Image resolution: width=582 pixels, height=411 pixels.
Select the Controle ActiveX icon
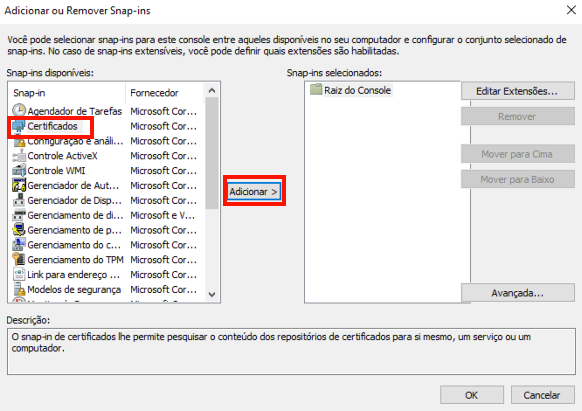[19, 156]
